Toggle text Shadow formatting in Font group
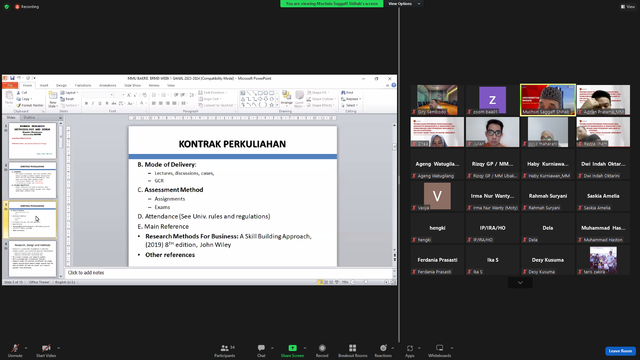Image resolution: width=640 pixels, height=360 pixels. [107, 103]
